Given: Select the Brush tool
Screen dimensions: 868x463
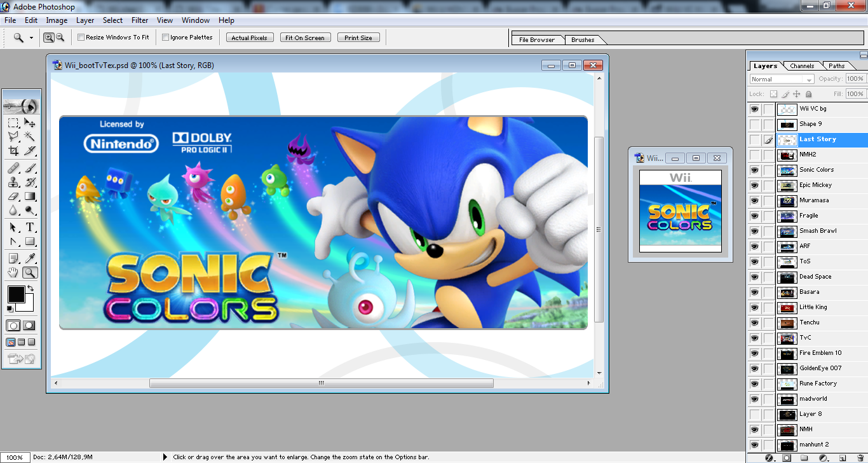Looking at the screenshot, I should (x=30, y=169).
